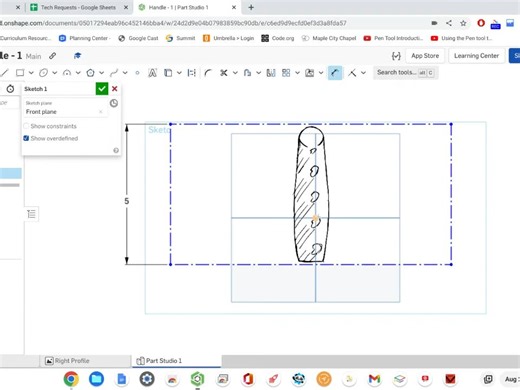Enable Show constraints checkbox
The height and width of the screenshot is (390, 520).
click(26, 126)
